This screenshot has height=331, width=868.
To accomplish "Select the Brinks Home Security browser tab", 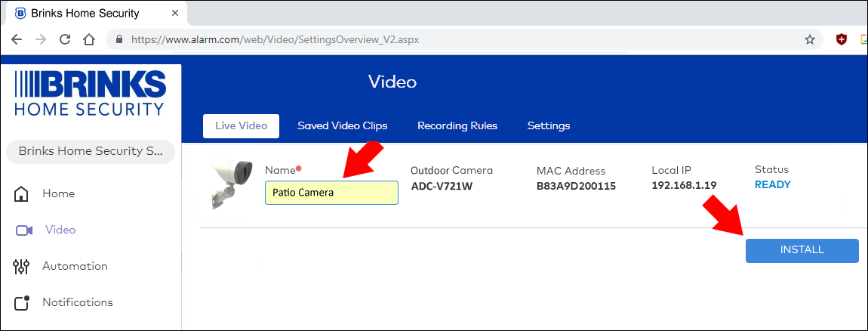I will coord(94,13).
